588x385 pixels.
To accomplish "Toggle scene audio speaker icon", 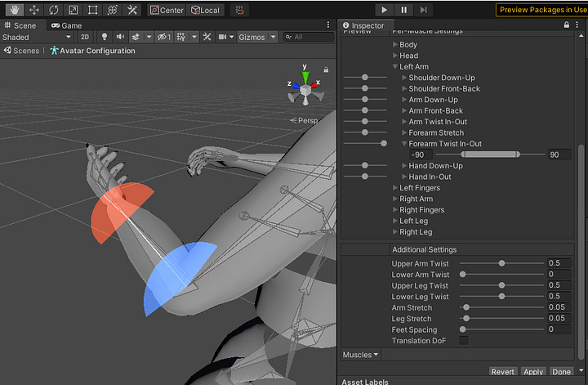I will click(120, 37).
